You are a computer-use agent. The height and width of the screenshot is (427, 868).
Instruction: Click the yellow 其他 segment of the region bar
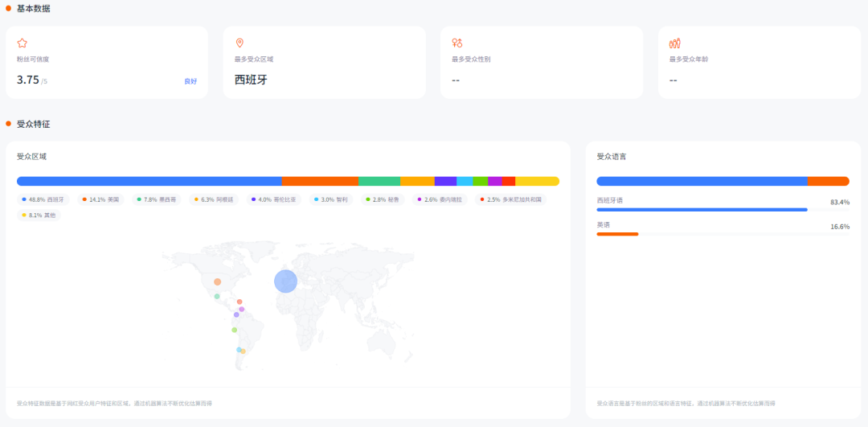pos(537,181)
